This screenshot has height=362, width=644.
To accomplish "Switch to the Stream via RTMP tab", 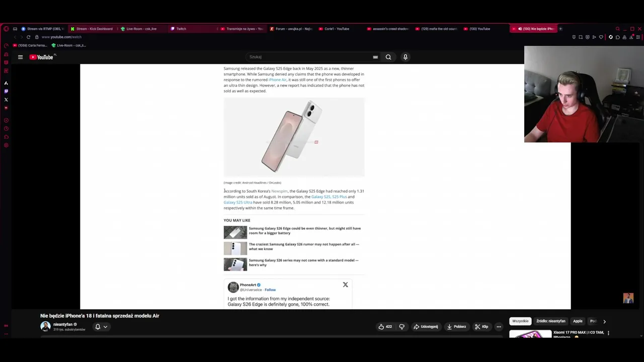I will 42,29.
